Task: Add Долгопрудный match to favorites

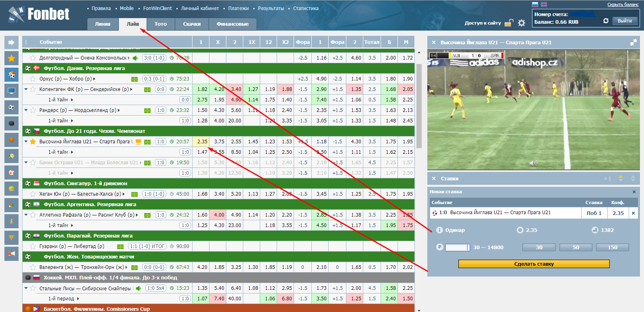Action: (x=33, y=58)
